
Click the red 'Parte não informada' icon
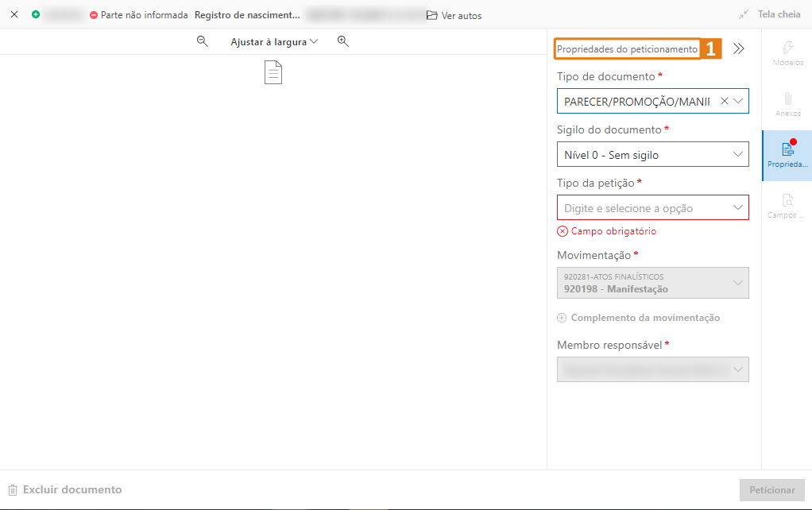[x=94, y=15]
